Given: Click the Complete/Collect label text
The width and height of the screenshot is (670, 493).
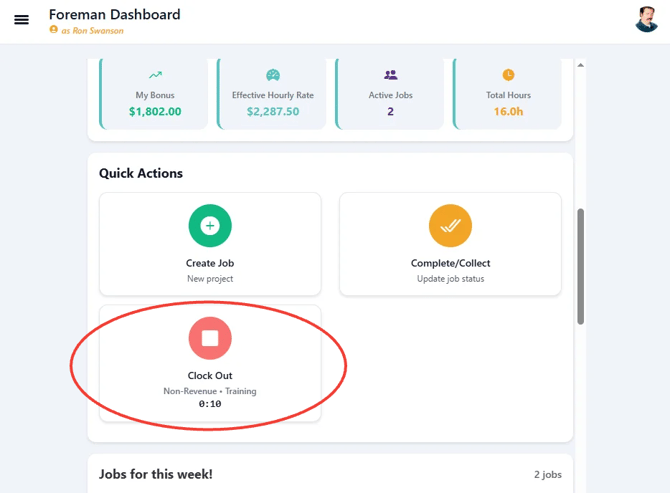Looking at the screenshot, I should pos(450,263).
